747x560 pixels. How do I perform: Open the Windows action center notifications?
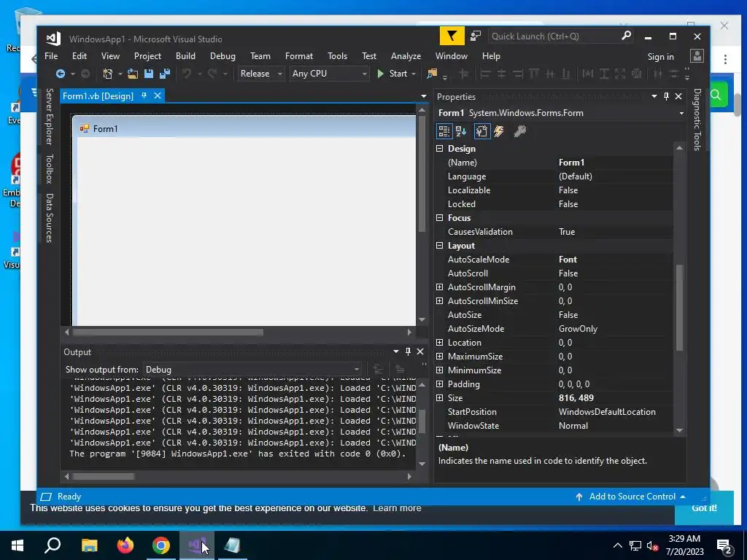coord(724,545)
